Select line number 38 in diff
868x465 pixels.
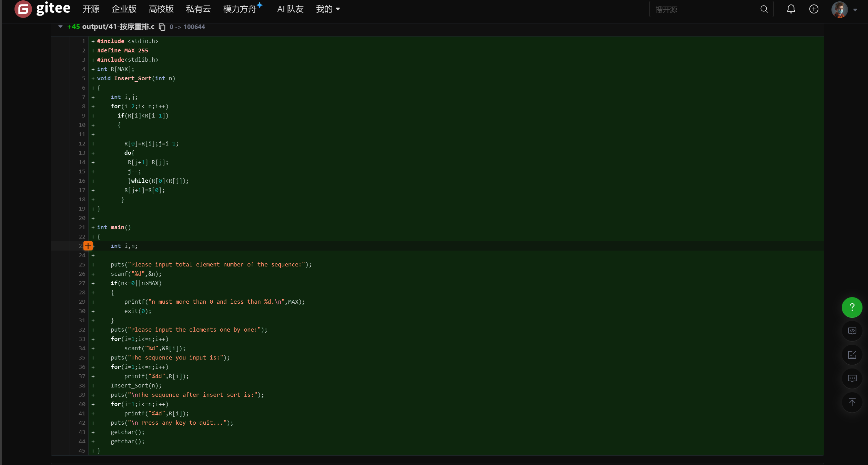coord(82,385)
